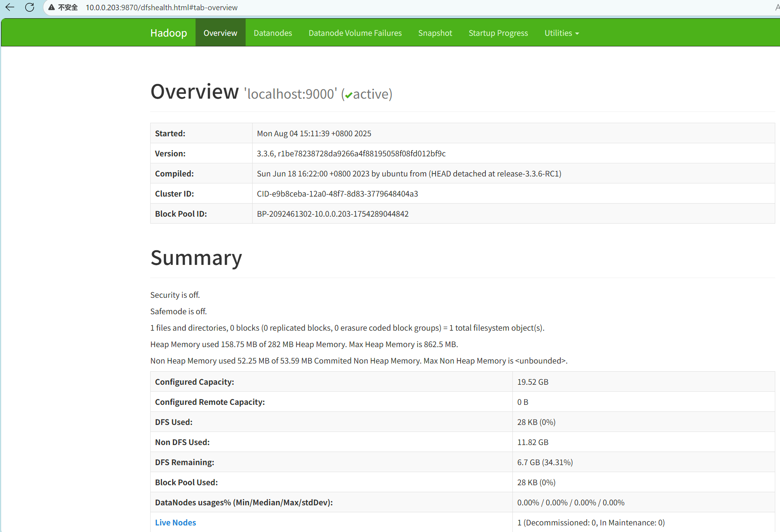
Task: Click the Cluster ID value text
Action: (337, 194)
